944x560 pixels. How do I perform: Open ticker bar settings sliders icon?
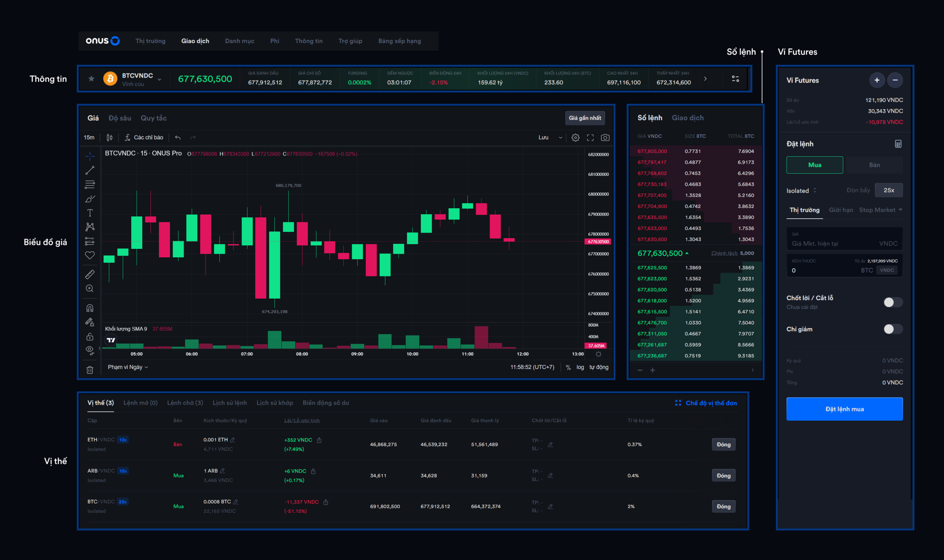[x=735, y=79]
